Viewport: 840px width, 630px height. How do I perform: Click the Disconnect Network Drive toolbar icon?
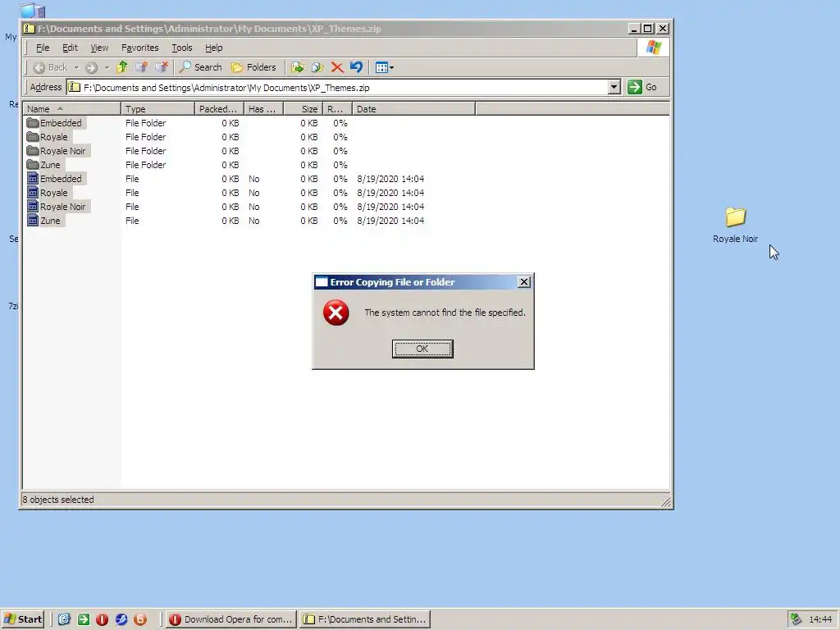(162, 67)
